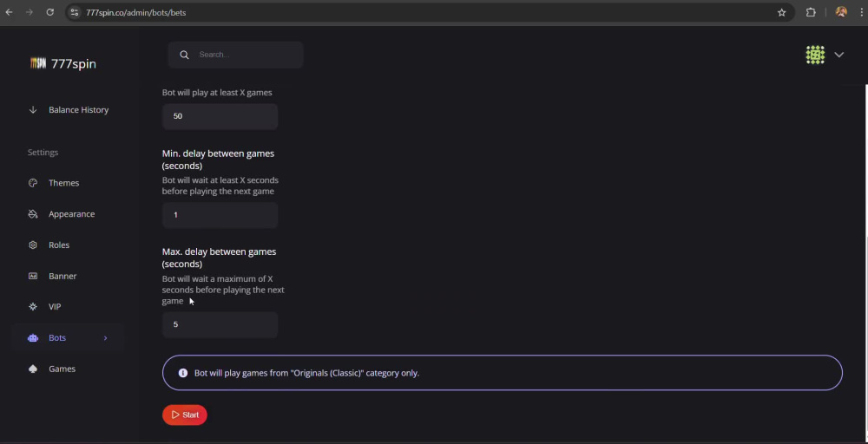
Task: Start the bot with the Start button
Action: pyautogui.click(x=184, y=415)
